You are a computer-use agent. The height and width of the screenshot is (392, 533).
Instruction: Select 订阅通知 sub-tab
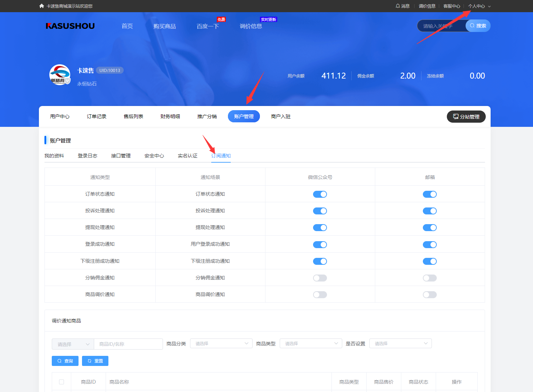point(221,156)
